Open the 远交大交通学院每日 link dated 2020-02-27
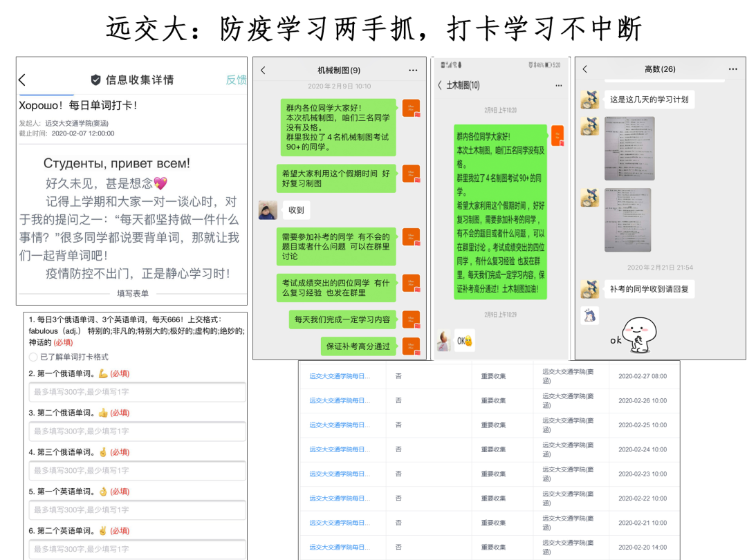747x560 pixels. (x=339, y=376)
